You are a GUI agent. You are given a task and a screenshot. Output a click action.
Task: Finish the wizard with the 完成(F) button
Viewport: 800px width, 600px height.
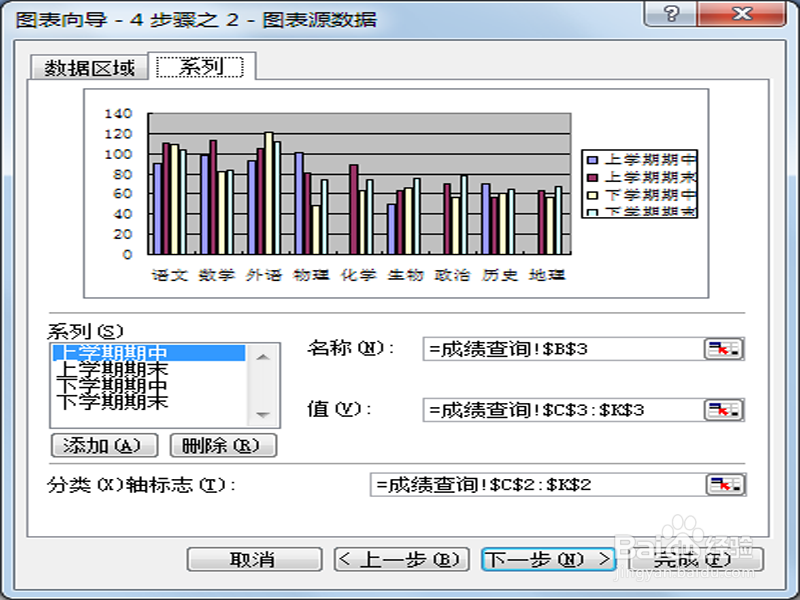690,559
